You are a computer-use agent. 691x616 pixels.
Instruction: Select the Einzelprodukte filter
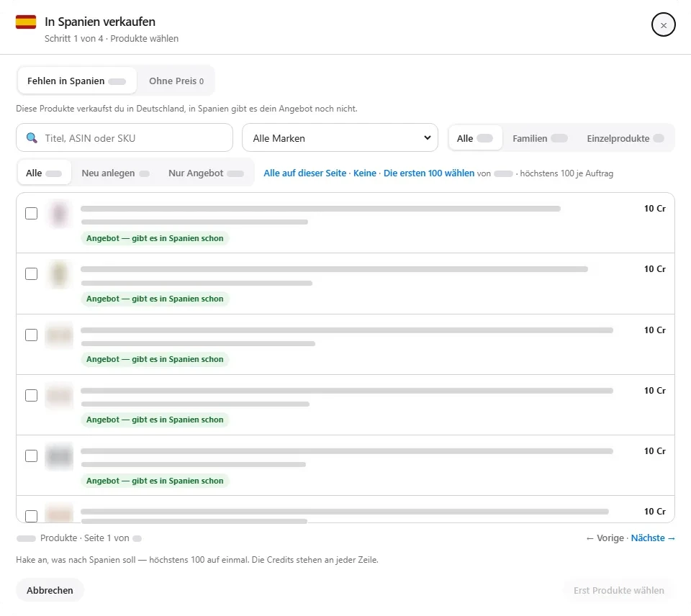625,138
